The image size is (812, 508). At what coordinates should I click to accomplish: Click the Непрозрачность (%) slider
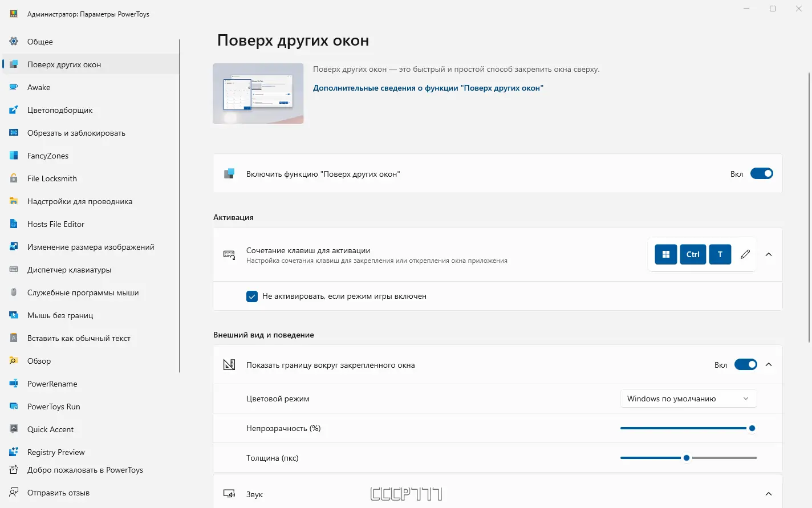pos(688,428)
